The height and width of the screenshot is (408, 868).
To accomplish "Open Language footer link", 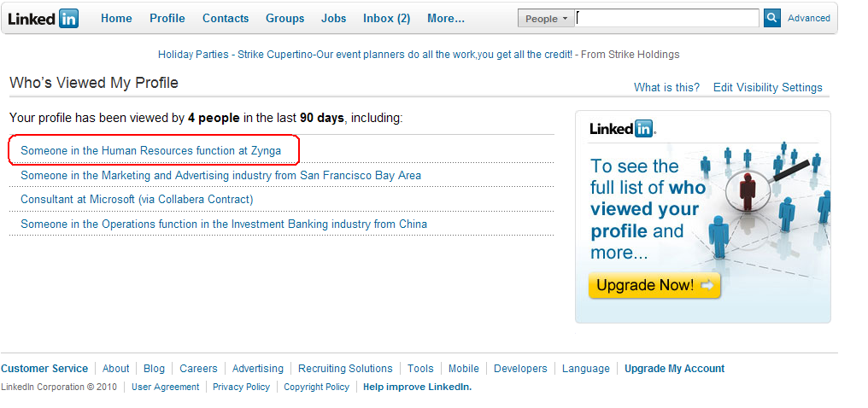I will (586, 369).
